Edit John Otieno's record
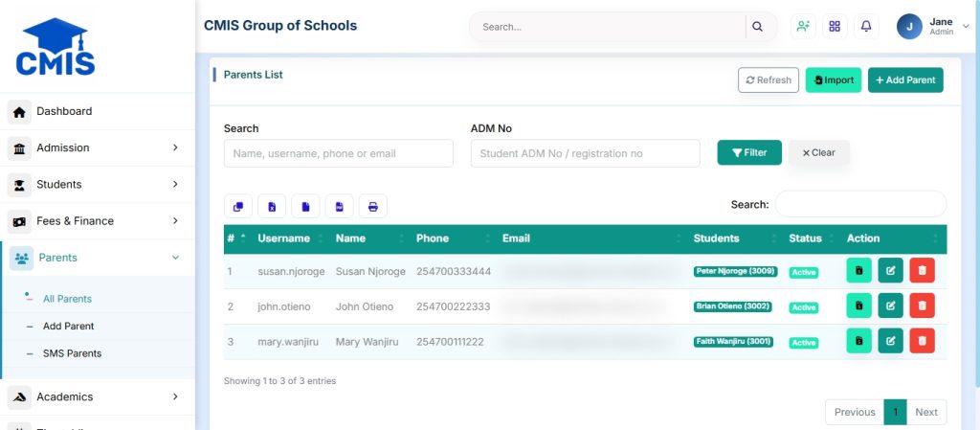The height and width of the screenshot is (430, 980). coord(891,306)
